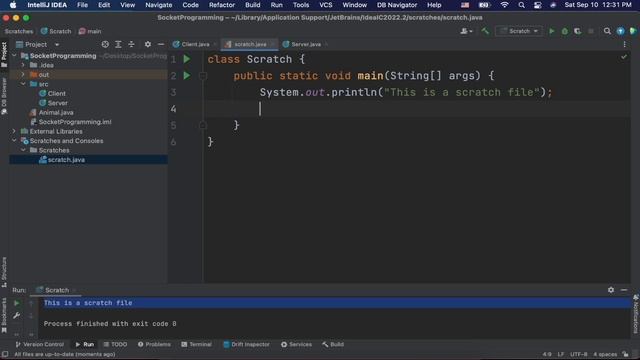Screen dimensions: 640x360
Task: Click the Build Project hammer icon
Action: click(485, 31)
